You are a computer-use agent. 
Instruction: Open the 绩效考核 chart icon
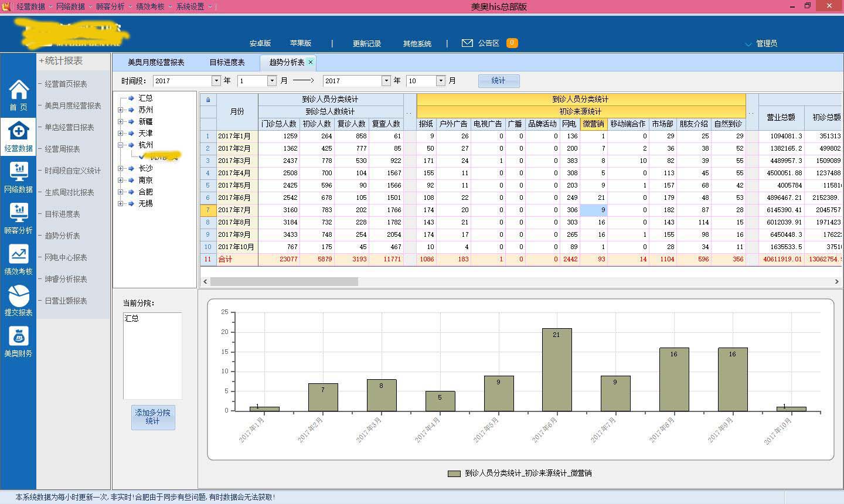[18, 254]
